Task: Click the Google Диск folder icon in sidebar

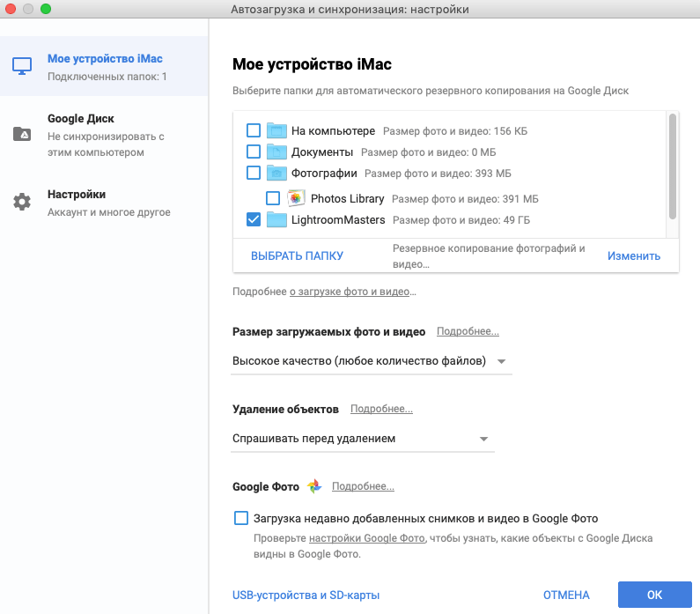Action: [x=22, y=134]
